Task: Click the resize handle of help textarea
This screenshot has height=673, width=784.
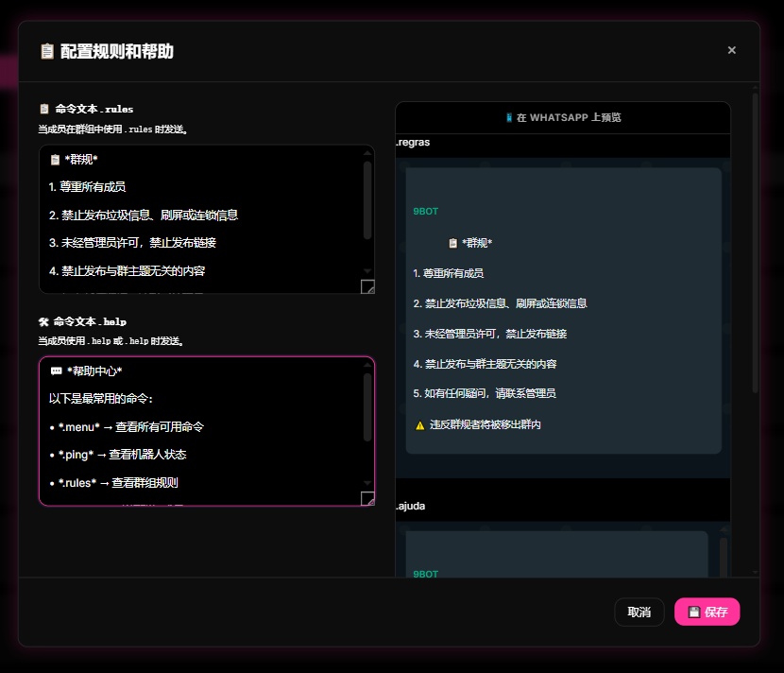Action: pos(367,498)
